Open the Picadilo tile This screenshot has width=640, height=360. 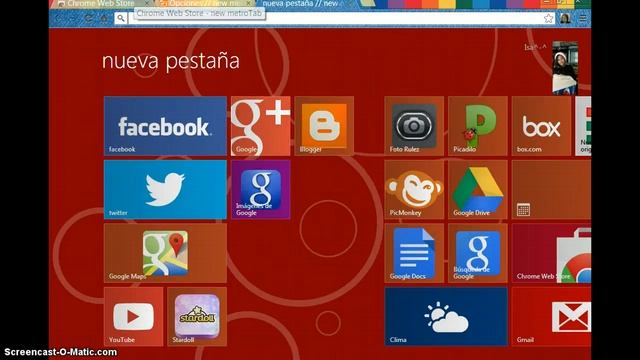coord(478,126)
